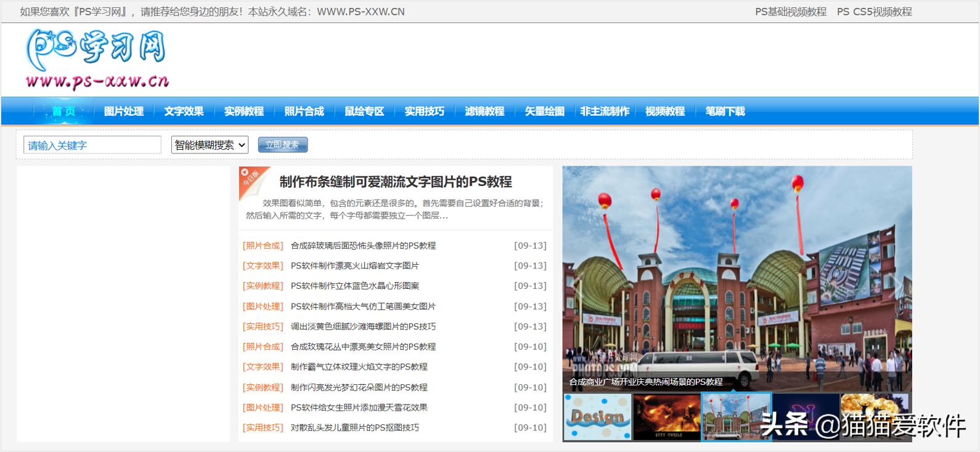Select the fiery dark thumbnail in slideshow
Viewport: 980px width, 452px height.
[667, 417]
